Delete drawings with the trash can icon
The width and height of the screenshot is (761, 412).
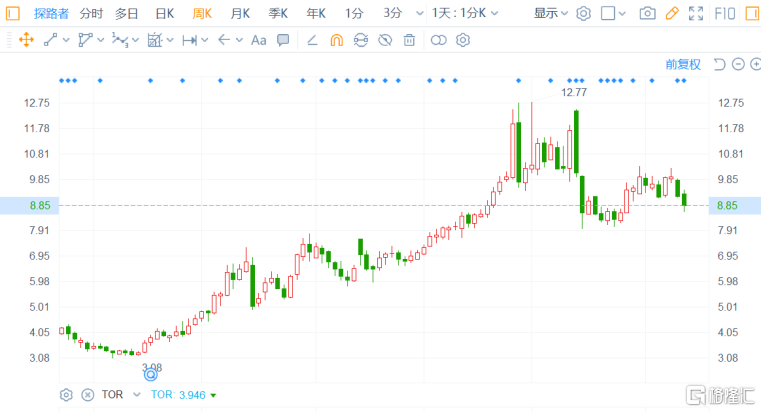tap(409, 40)
